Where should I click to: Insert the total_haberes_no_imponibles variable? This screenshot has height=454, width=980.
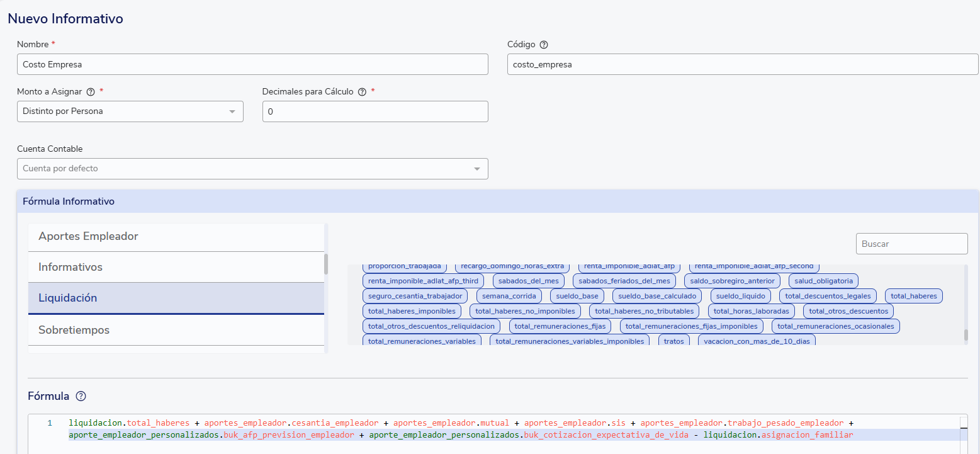click(x=525, y=311)
